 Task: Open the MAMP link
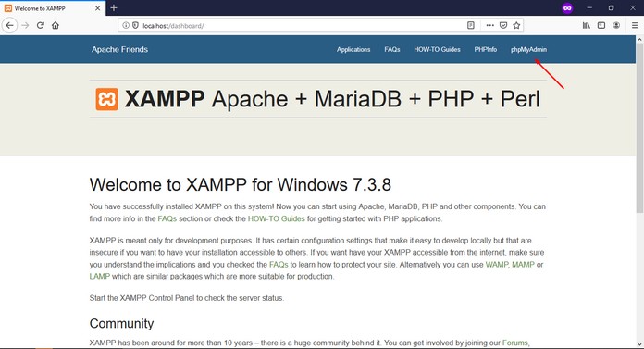point(523,265)
